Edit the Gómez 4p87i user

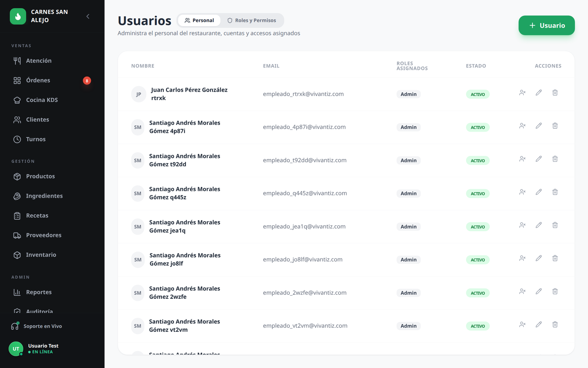click(x=539, y=126)
